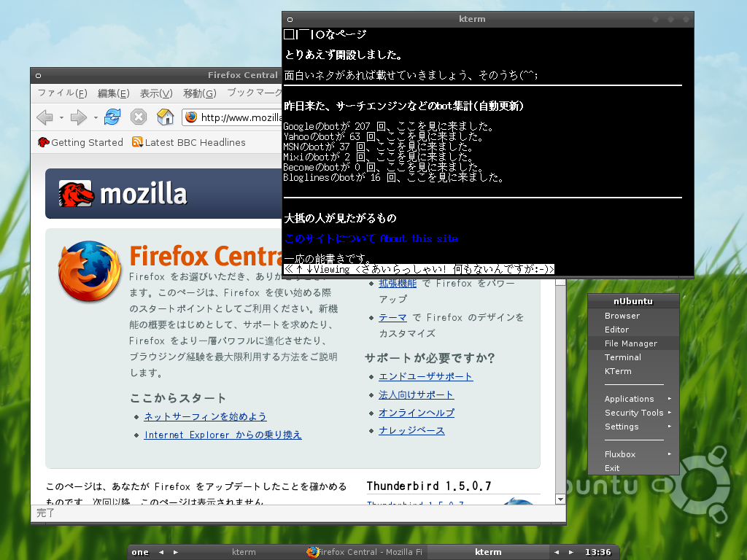Screen dimensions: 747x560
Task: Expand the Fluxbox submenu
Action: pos(633,454)
